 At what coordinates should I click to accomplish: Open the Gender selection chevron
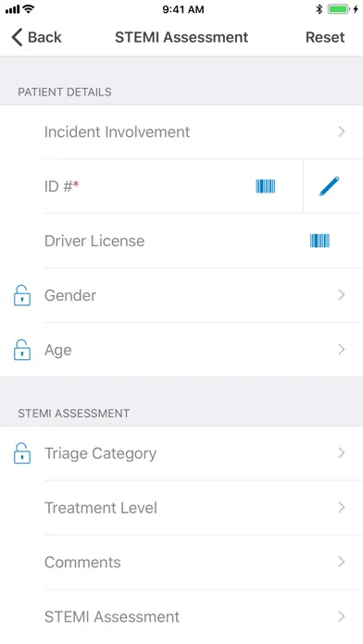click(x=341, y=295)
